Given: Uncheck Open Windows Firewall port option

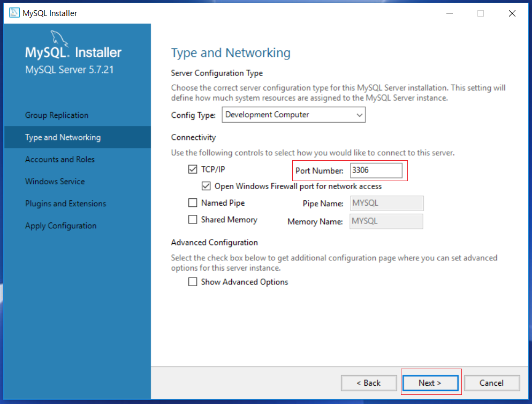Looking at the screenshot, I should point(206,186).
